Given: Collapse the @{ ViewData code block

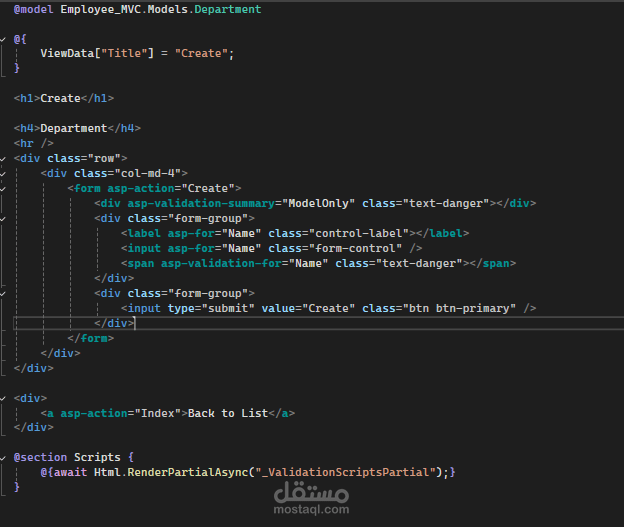Looking at the screenshot, I should click(x=3, y=39).
